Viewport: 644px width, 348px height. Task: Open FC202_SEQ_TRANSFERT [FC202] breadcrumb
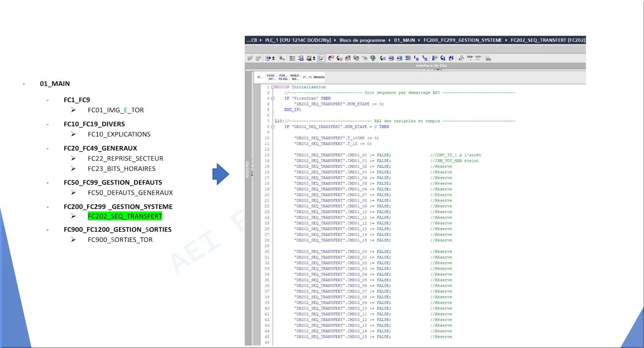548,40
